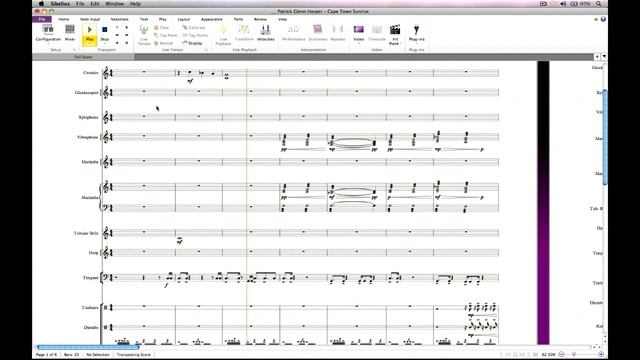This screenshot has height=360, width=640.
Task: Open the File ribbon tab
Action: click(x=42, y=19)
